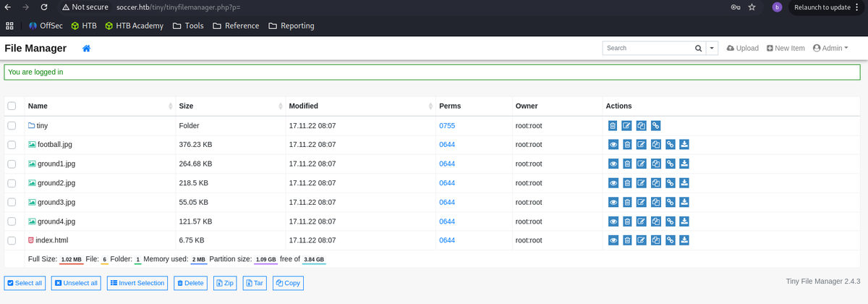
Task: Go to File Manager home icon
Action: coord(86,48)
